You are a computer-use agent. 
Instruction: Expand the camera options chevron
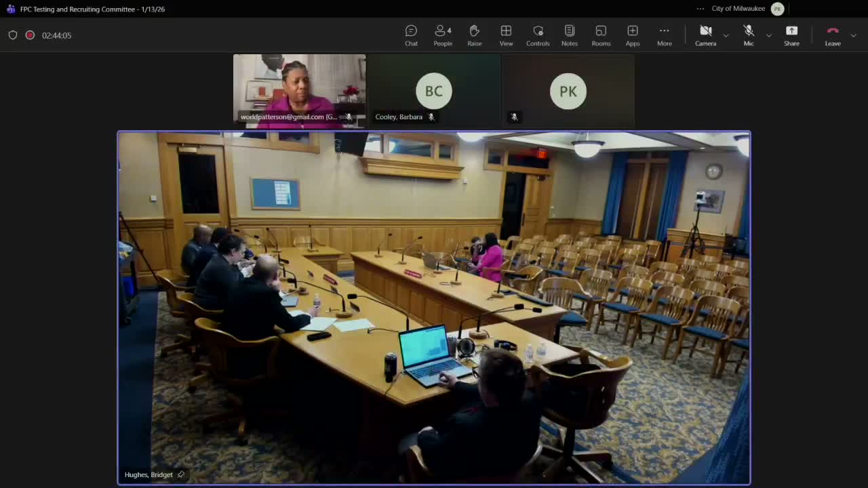pyautogui.click(x=726, y=35)
